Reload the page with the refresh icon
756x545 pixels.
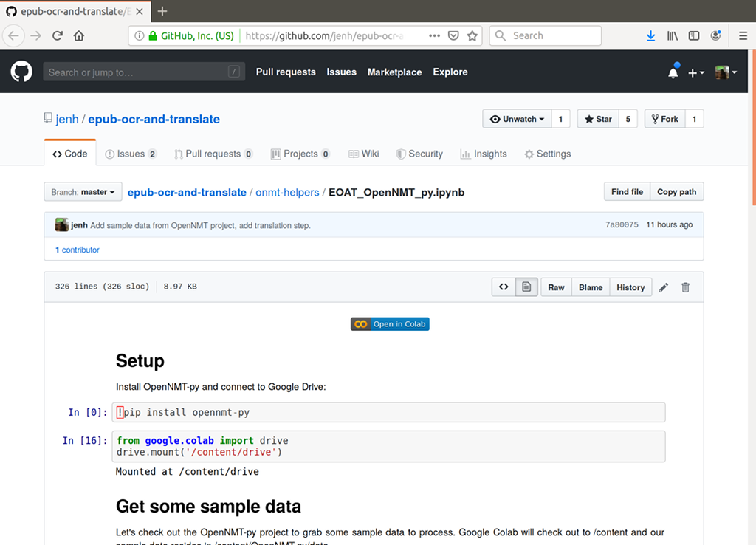(x=58, y=35)
